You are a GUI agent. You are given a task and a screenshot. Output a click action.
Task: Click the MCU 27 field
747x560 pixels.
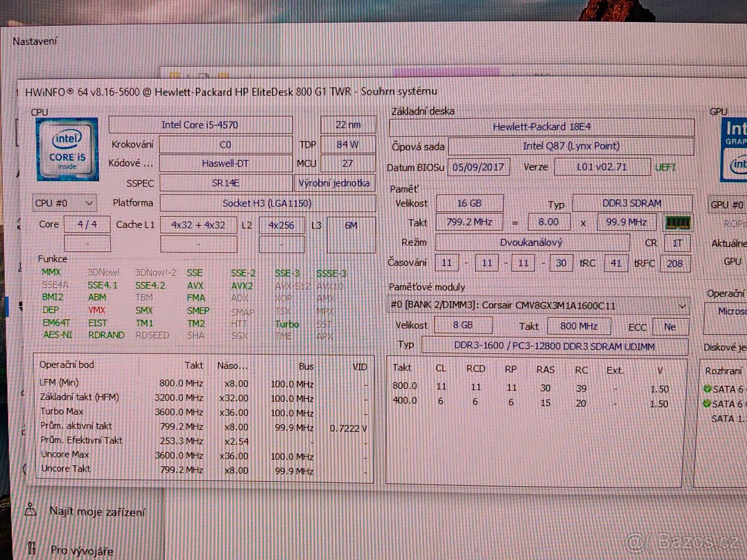point(348,164)
